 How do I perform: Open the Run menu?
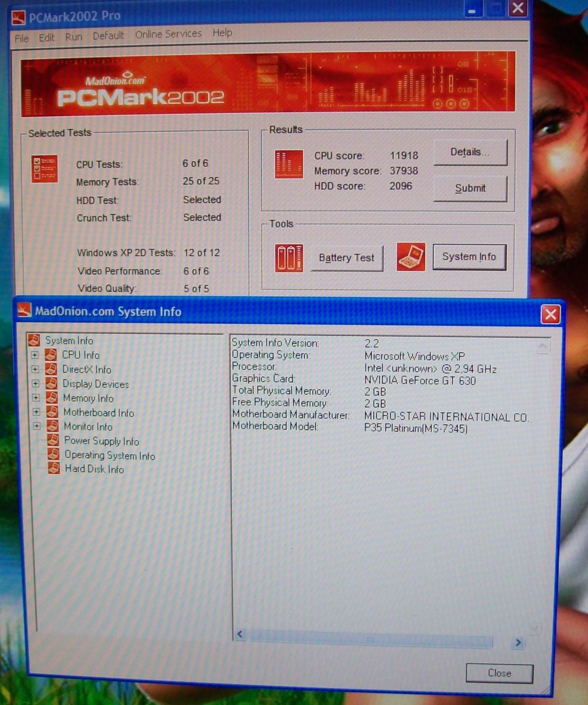(x=74, y=37)
